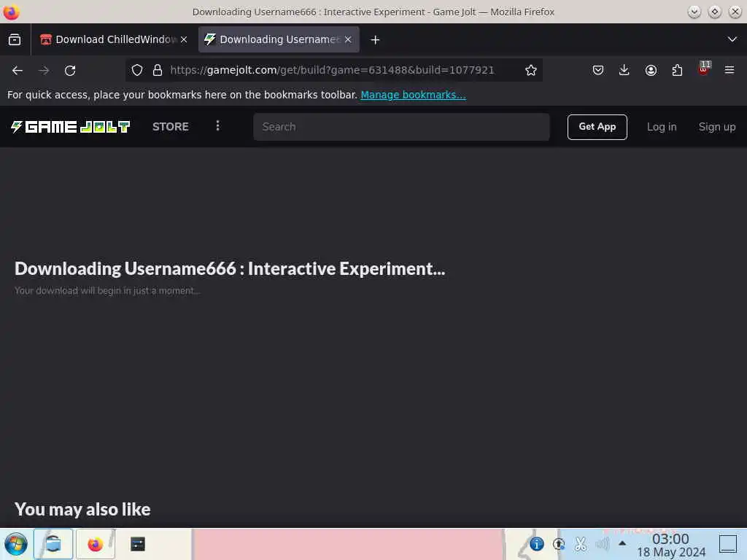Open Firefox account menu
This screenshot has width=747, height=560.
click(651, 71)
